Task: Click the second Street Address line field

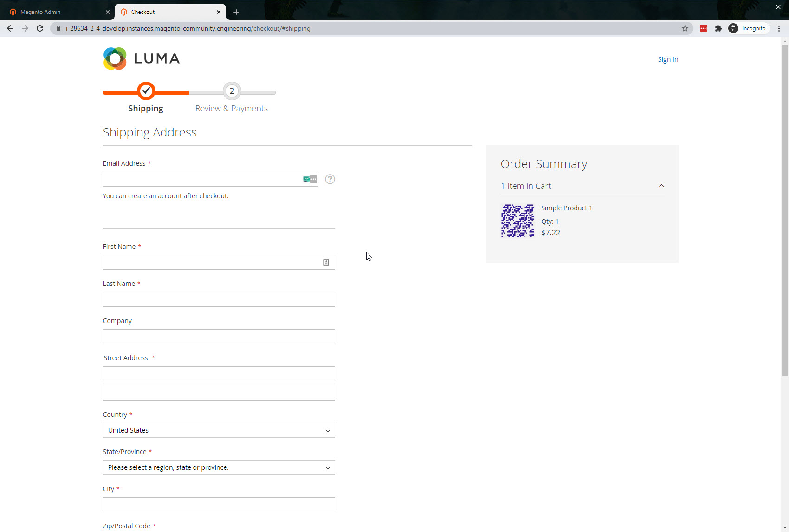Action: click(219, 393)
